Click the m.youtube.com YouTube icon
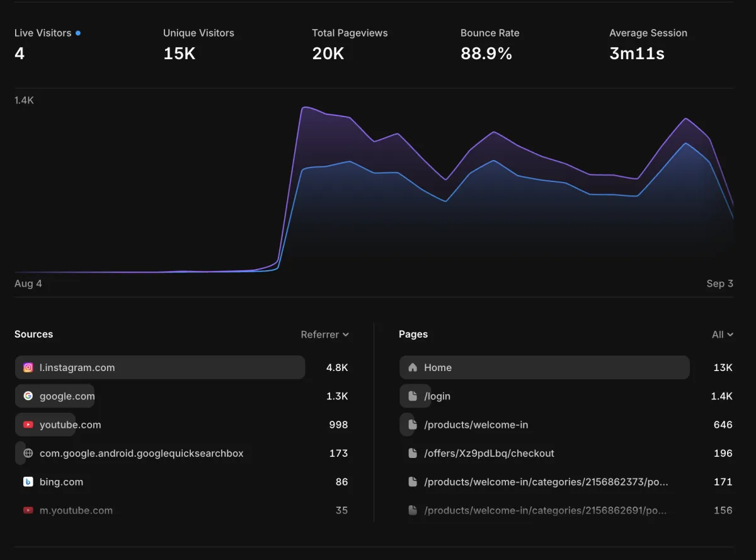 click(28, 511)
